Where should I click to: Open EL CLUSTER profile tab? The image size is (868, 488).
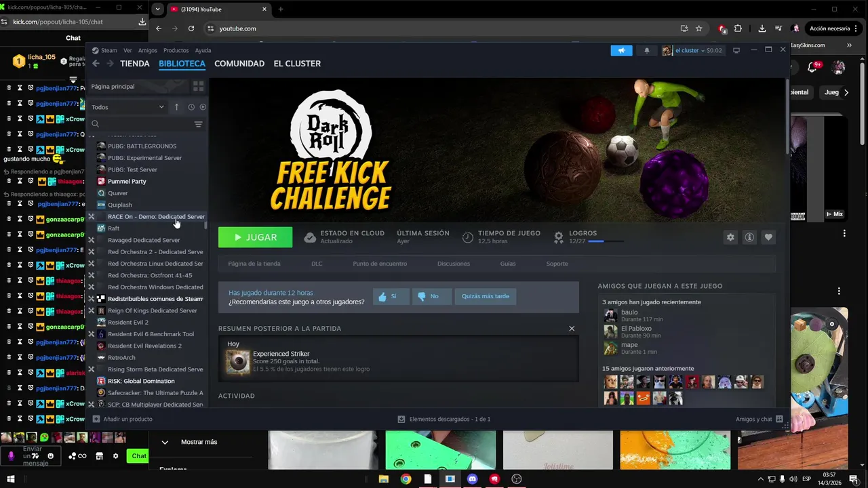click(297, 64)
